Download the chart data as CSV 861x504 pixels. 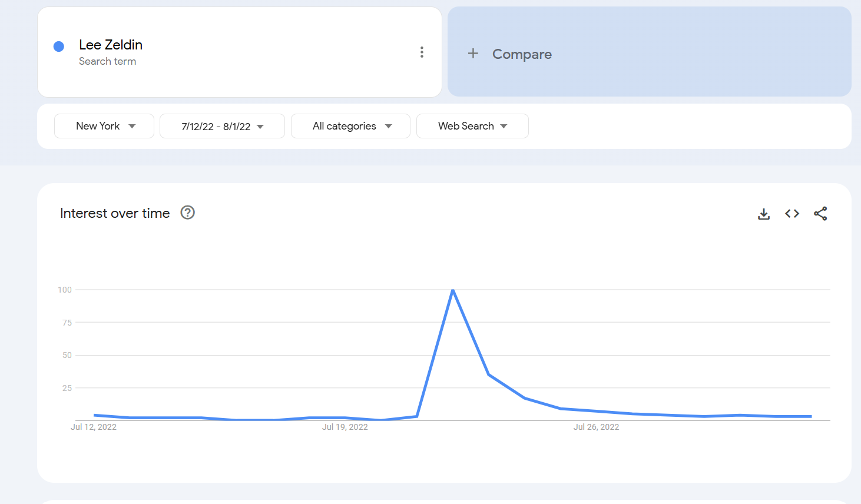(x=764, y=214)
